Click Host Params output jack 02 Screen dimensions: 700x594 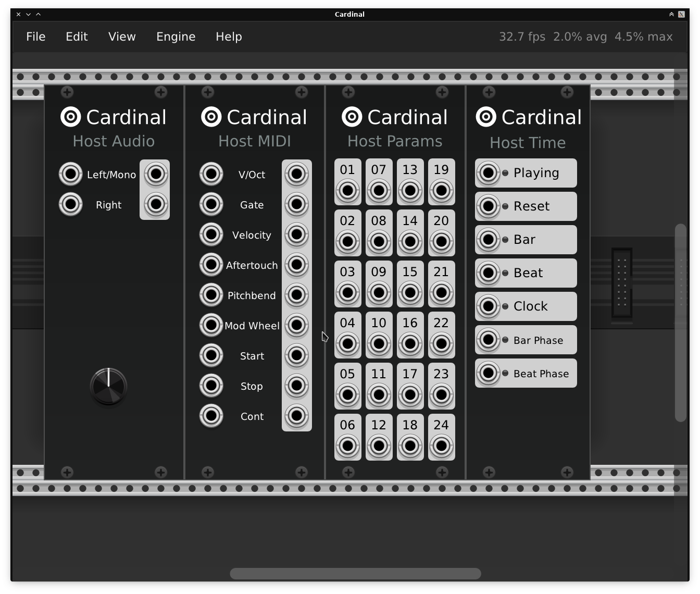(348, 242)
